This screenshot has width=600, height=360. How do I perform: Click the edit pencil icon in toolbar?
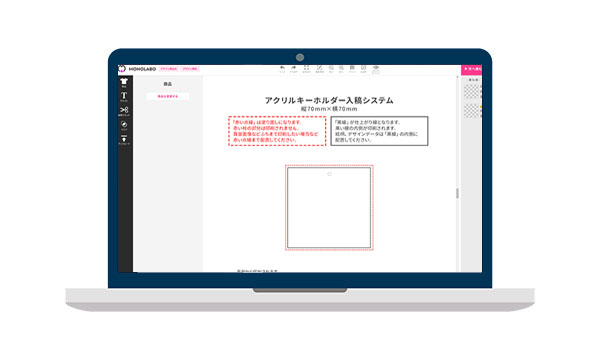coord(320,69)
